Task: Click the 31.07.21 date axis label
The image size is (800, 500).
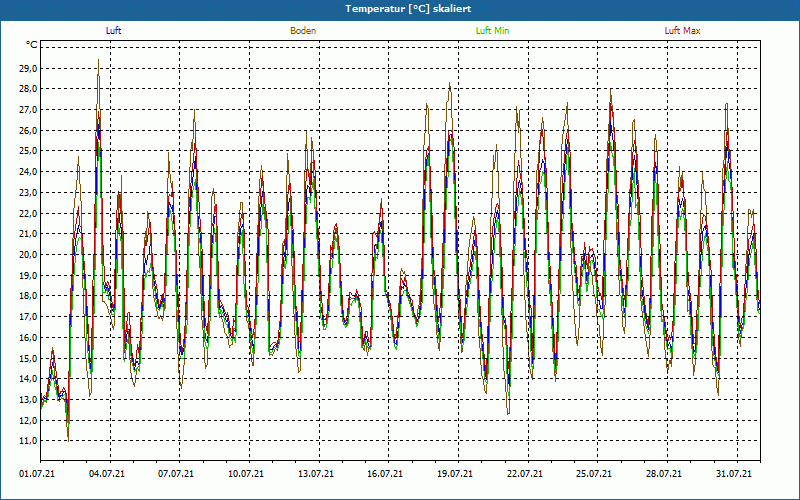Action: pyautogui.click(x=734, y=474)
